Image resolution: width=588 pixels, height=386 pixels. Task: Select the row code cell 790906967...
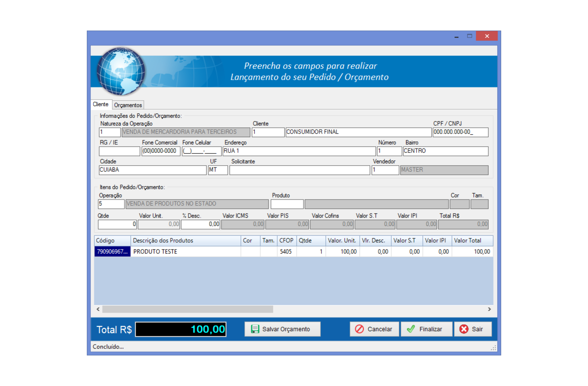tap(112, 251)
